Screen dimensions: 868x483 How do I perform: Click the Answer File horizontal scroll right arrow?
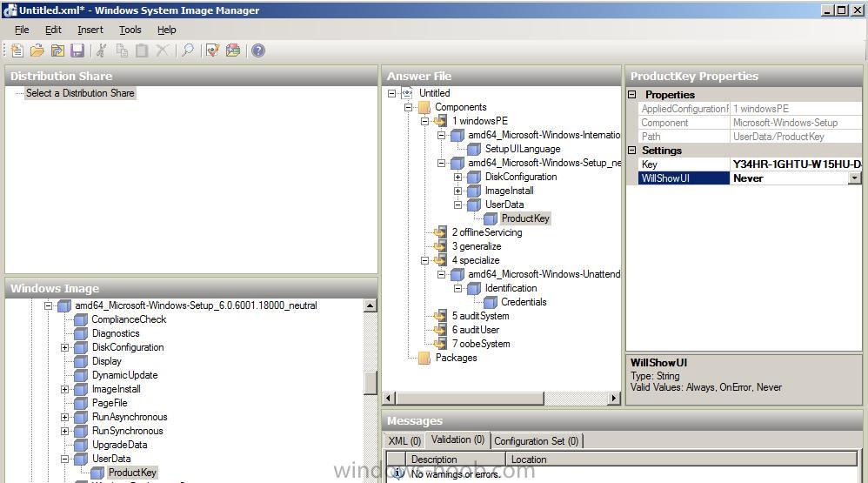coord(613,399)
